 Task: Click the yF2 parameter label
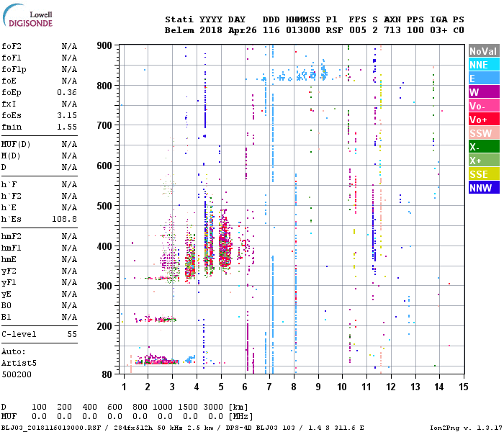click(x=9, y=271)
